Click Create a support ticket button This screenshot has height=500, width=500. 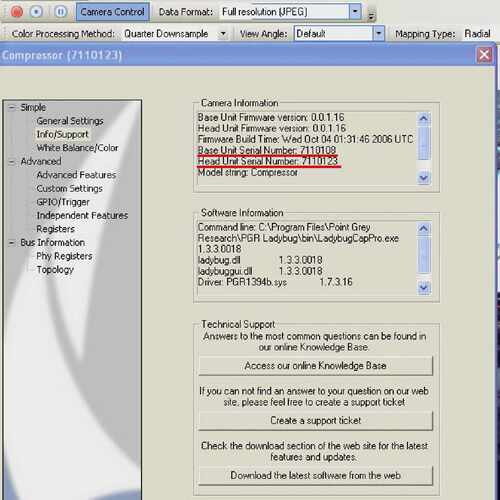pos(316,421)
